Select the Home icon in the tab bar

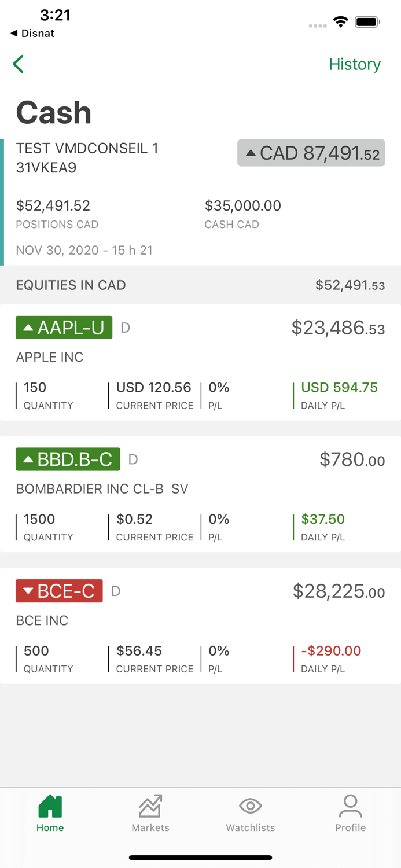point(50,806)
